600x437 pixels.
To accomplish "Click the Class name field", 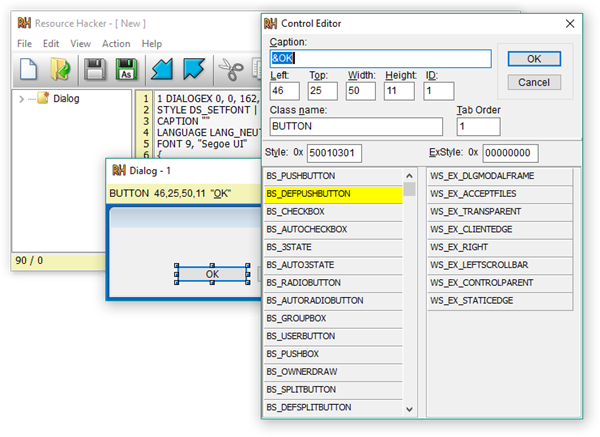I will tap(356, 126).
